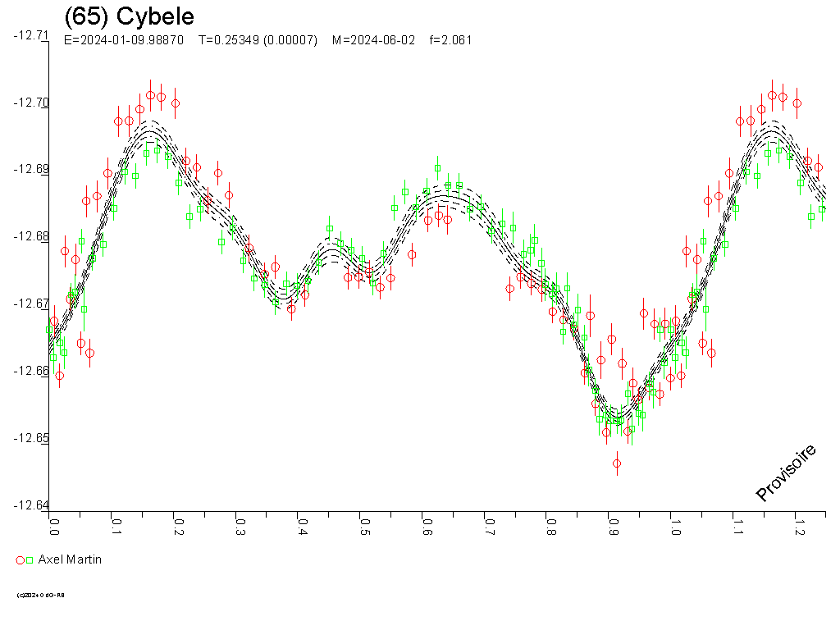This screenshot has height=630, width=840.
Task: Select the 1.0 x-axis phase label
Action: click(x=673, y=525)
